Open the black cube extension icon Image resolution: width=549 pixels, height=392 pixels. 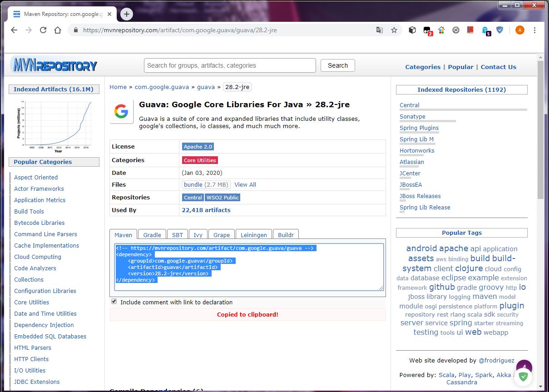point(412,30)
